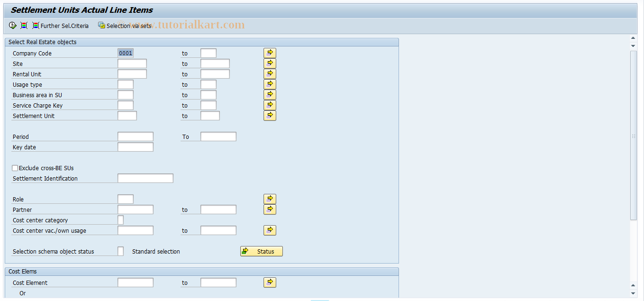
Task: Open multiple selection for Role
Action: pyautogui.click(x=270, y=199)
